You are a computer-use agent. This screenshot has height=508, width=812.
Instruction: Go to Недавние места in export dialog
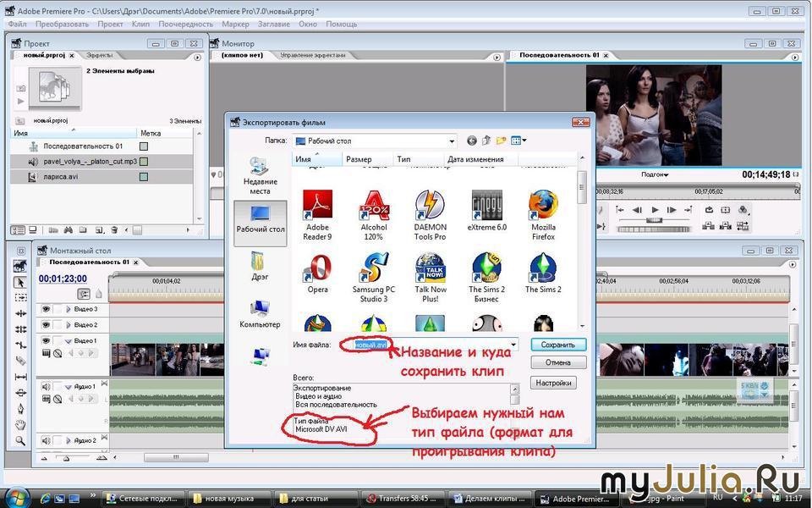point(260,176)
